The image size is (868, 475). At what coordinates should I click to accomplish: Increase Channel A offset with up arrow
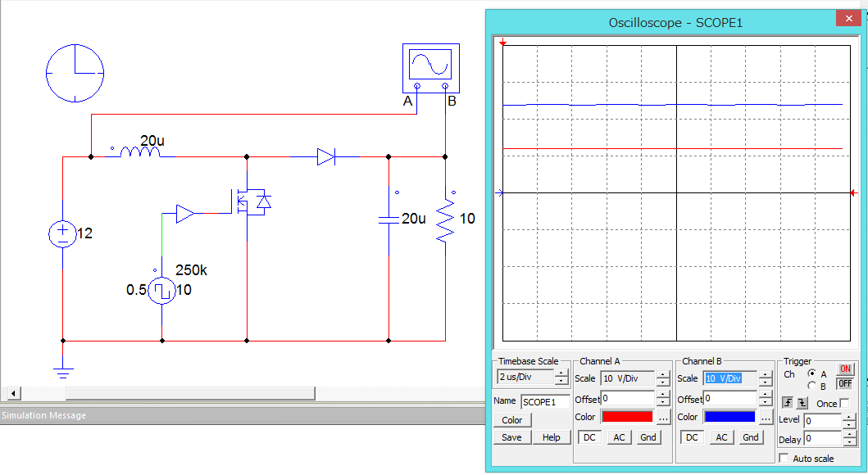point(662,395)
